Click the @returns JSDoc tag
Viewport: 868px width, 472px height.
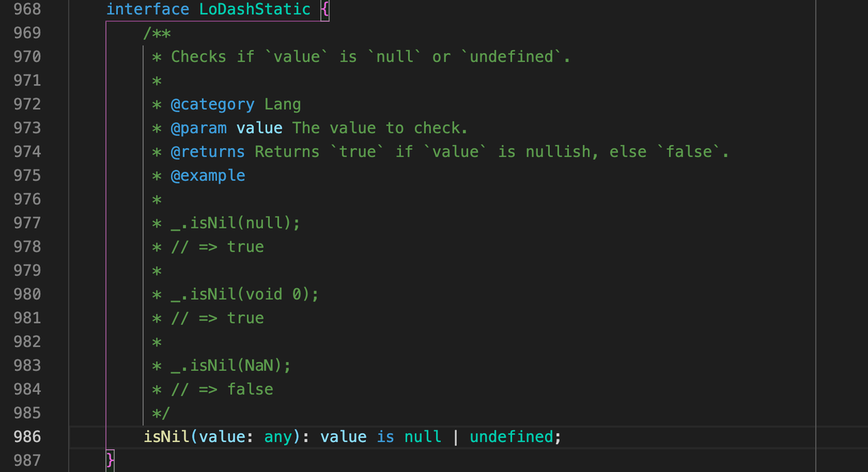click(208, 152)
